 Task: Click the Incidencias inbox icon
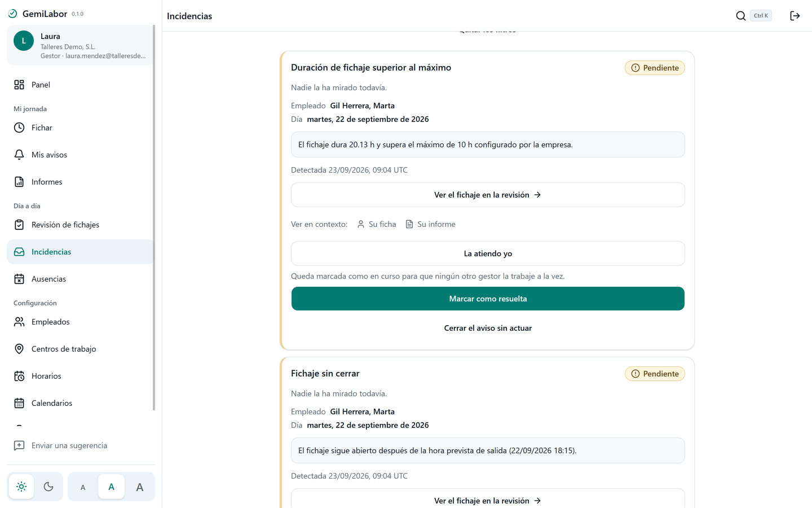click(19, 252)
